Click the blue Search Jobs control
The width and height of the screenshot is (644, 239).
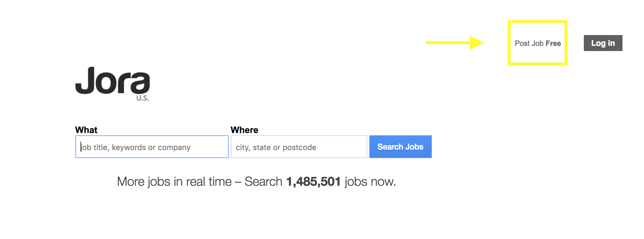pyautogui.click(x=400, y=146)
